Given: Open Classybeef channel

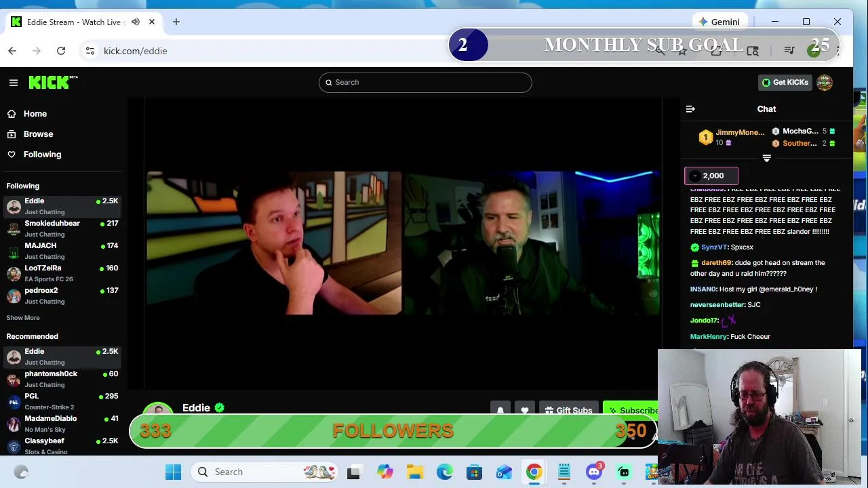Looking at the screenshot, I should tap(62, 446).
